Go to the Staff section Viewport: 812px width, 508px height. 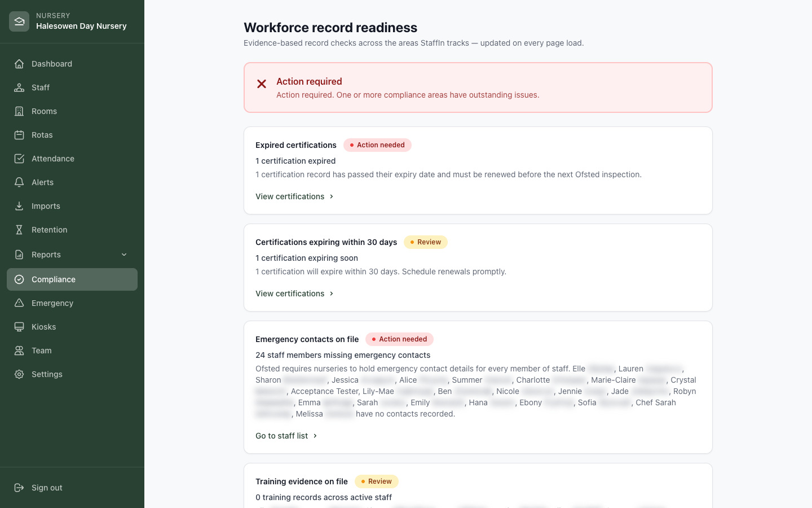[x=72, y=87]
